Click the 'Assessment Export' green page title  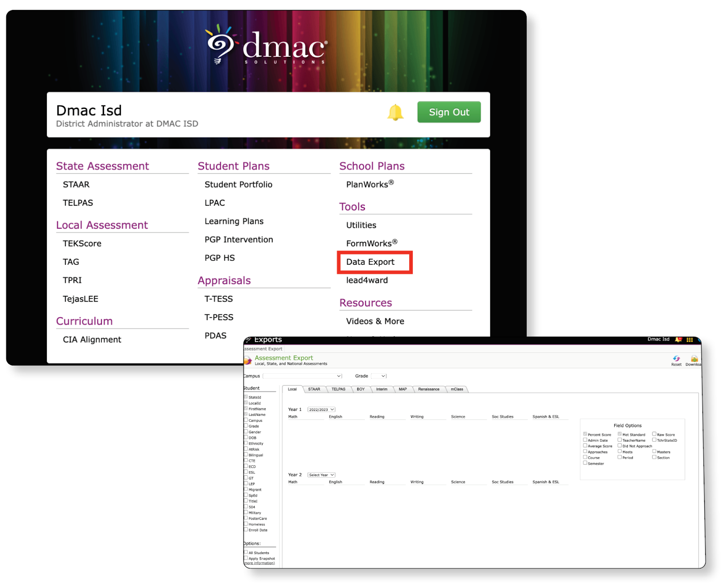click(x=284, y=358)
